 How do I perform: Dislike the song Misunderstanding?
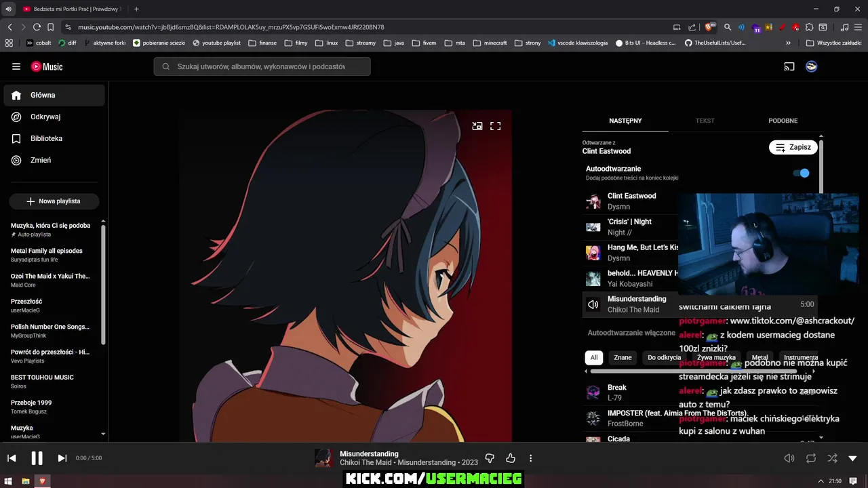click(x=490, y=458)
